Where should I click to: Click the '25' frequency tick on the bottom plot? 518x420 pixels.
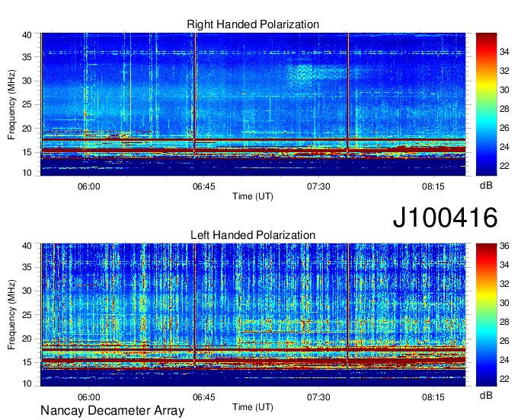pyautogui.click(x=27, y=315)
